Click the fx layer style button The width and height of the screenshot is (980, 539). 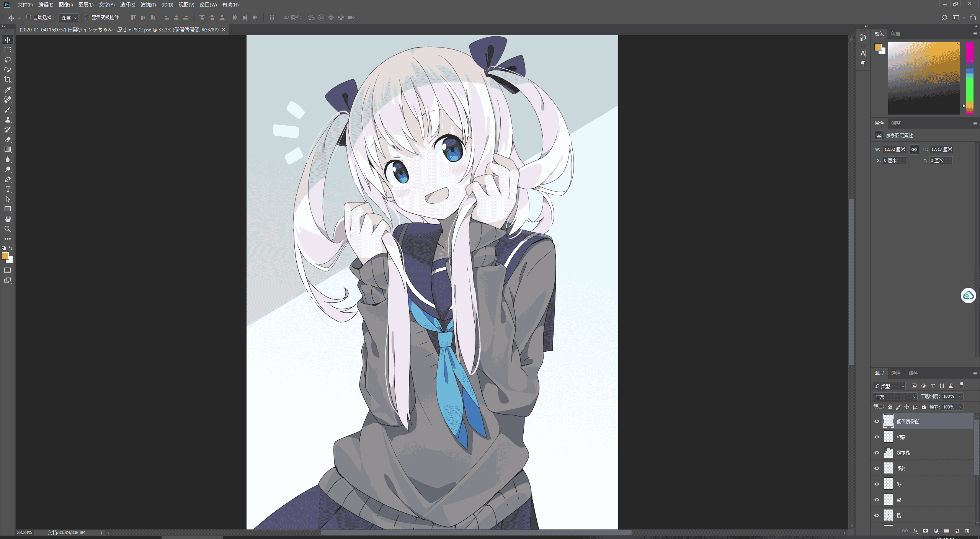coord(915,531)
